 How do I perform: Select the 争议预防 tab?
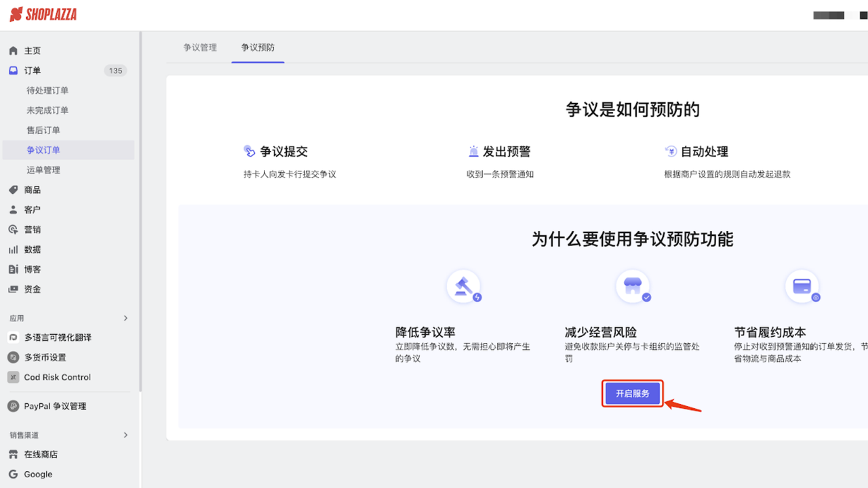[x=258, y=47]
